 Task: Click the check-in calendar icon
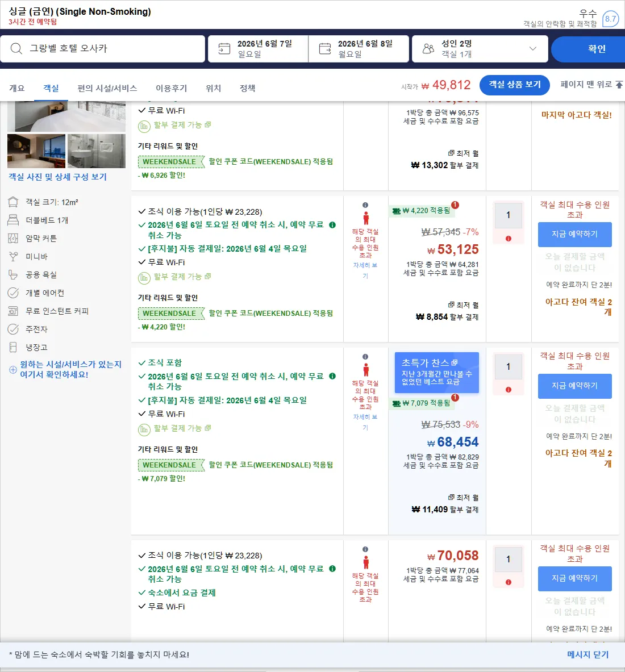pos(224,48)
